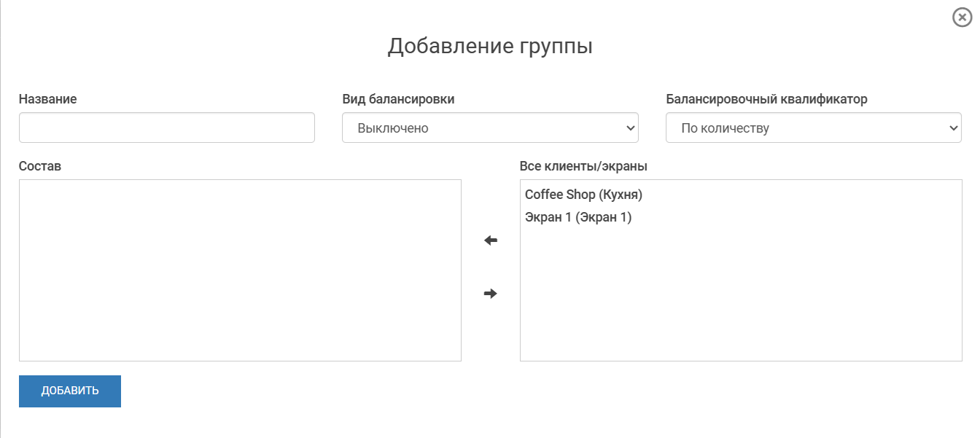
Task: Click the Название field label
Action: pyautogui.click(x=47, y=99)
